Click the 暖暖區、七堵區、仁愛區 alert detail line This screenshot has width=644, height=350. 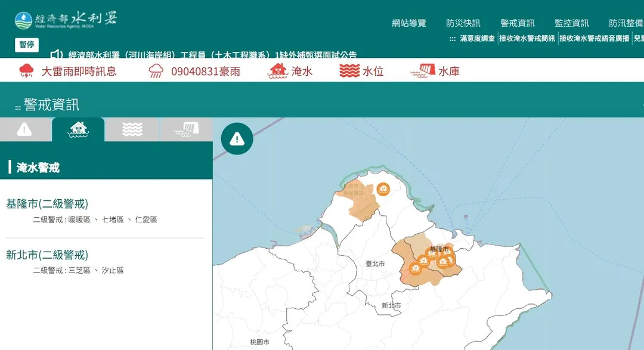[95, 220]
